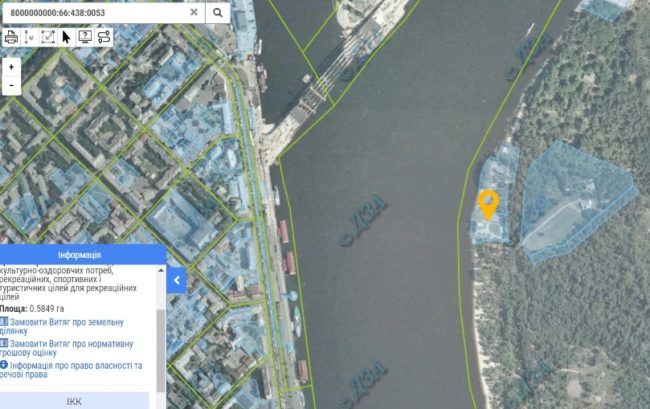Zoom in the map with plus

click(x=11, y=67)
